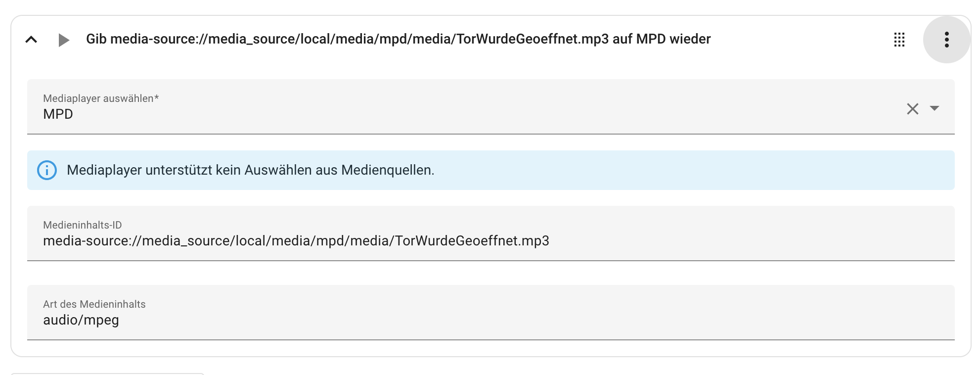Expand the Mediaplayer dropdown arrow
This screenshot has width=980, height=375.
[934, 108]
